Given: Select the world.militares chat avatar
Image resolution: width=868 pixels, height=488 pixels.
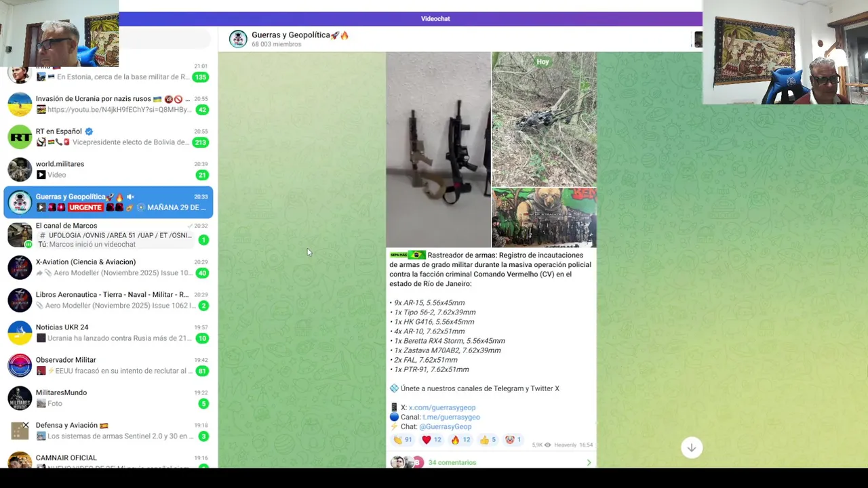Looking at the screenshot, I should [20, 169].
